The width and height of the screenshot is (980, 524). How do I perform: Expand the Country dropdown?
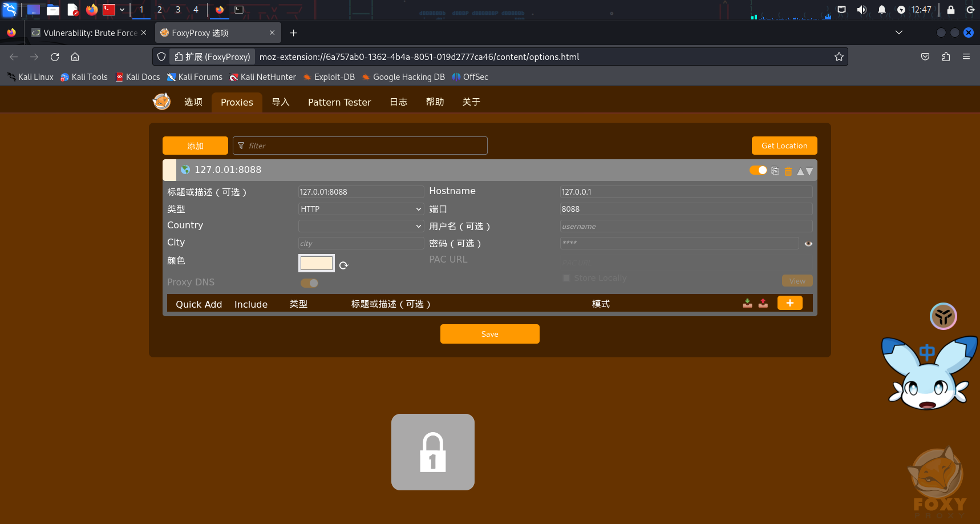coord(361,226)
